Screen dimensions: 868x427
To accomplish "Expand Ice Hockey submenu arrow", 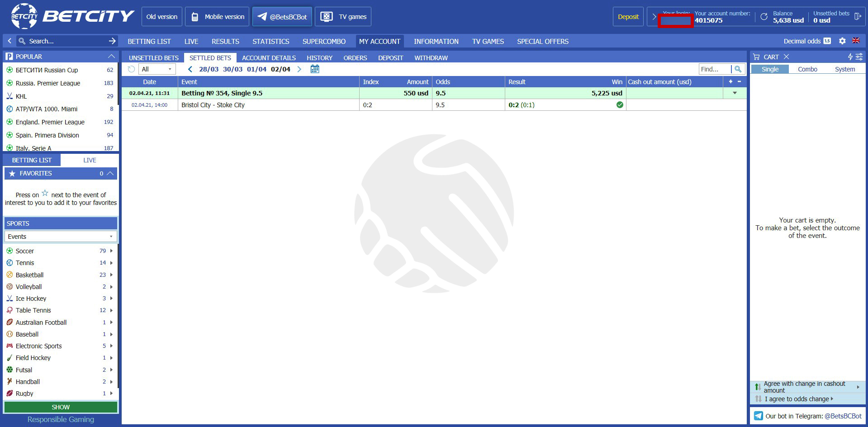I will pos(111,298).
